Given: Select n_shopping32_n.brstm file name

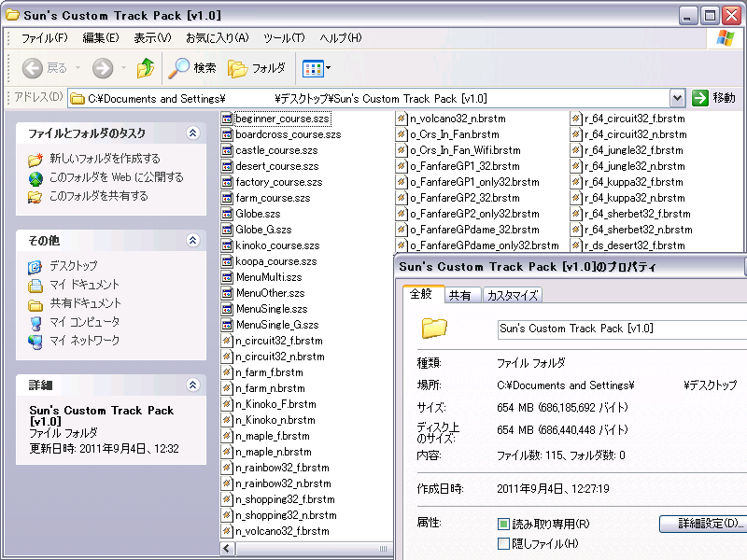Looking at the screenshot, I should pyautogui.click(x=287, y=515).
